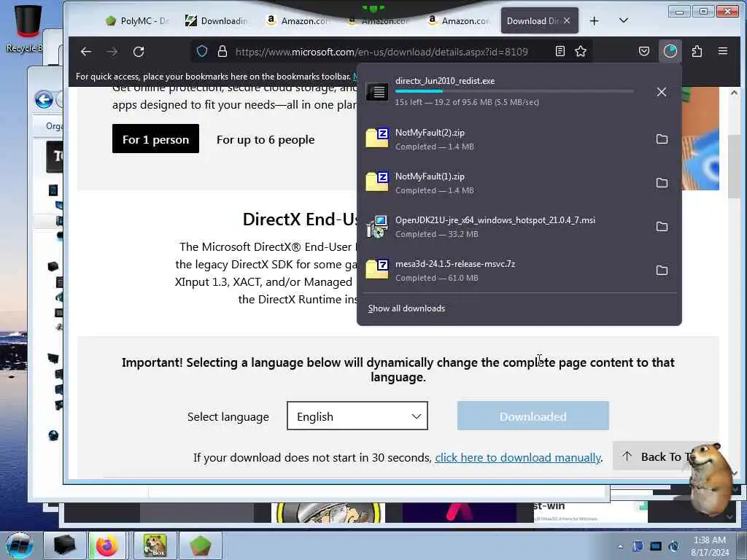Close the Download DirectX tab

(567, 20)
